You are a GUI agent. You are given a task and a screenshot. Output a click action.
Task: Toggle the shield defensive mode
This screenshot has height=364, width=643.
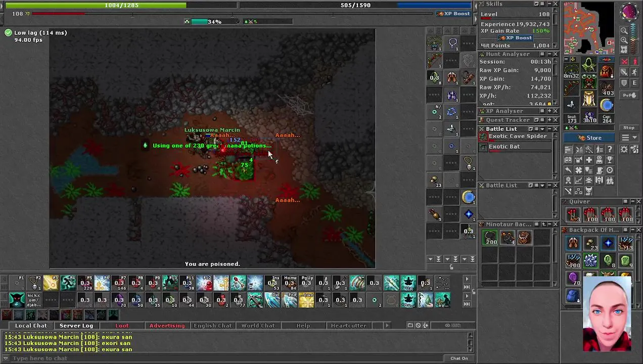[x=624, y=83]
